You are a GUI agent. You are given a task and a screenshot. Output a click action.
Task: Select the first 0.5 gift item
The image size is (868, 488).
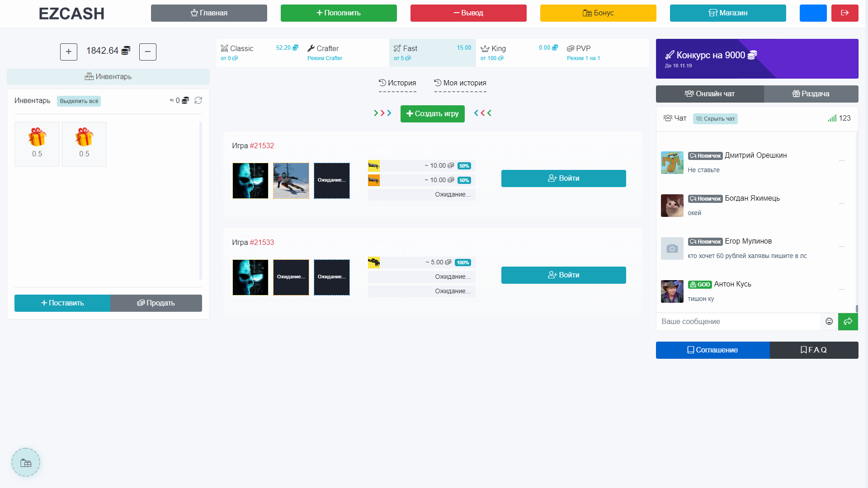tap(37, 144)
